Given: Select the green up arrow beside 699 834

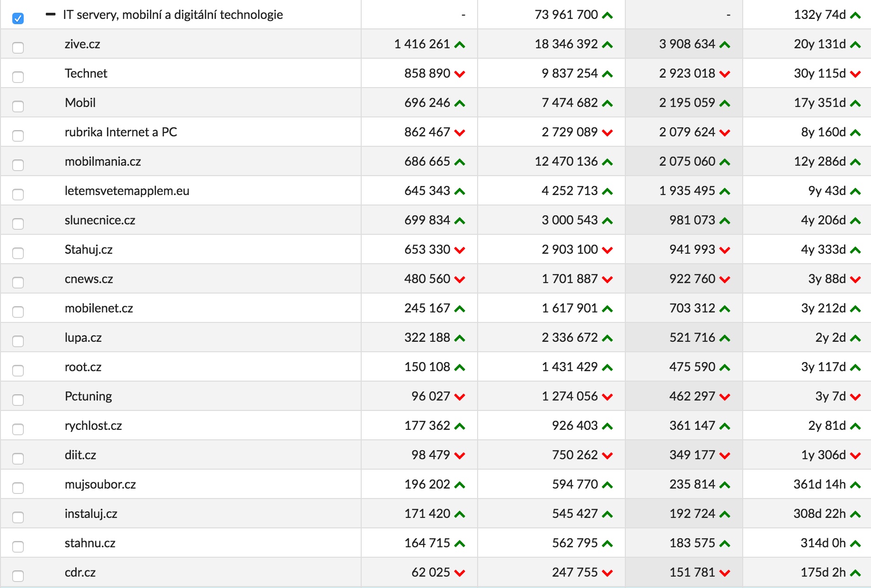Looking at the screenshot, I should pyautogui.click(x=460, y=221).
